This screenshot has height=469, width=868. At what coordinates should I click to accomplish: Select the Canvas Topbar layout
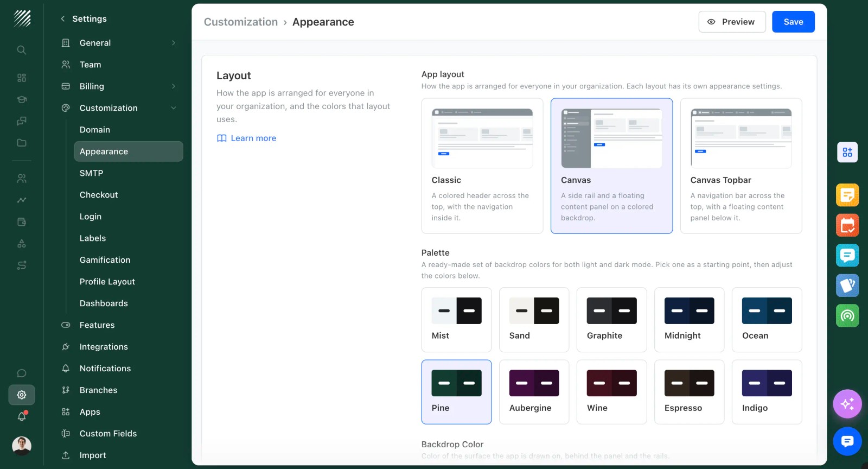point(741,166)
